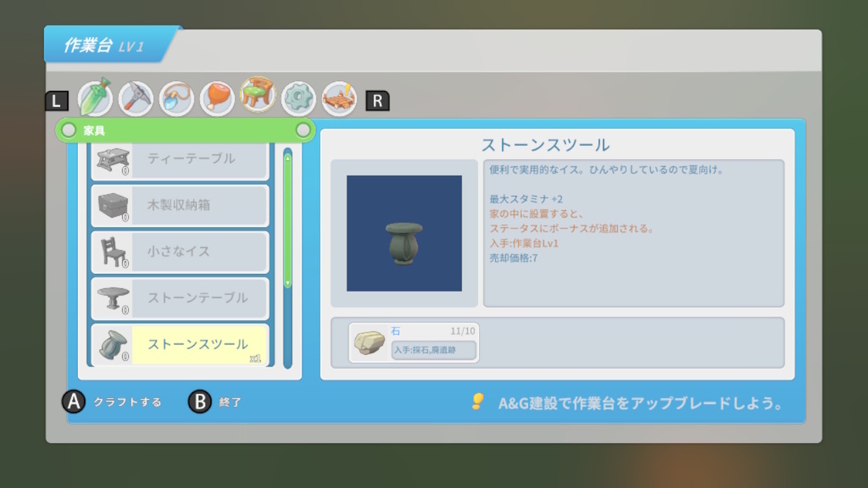
Task: Click the 家具 category header
Action: coord(185,130)
